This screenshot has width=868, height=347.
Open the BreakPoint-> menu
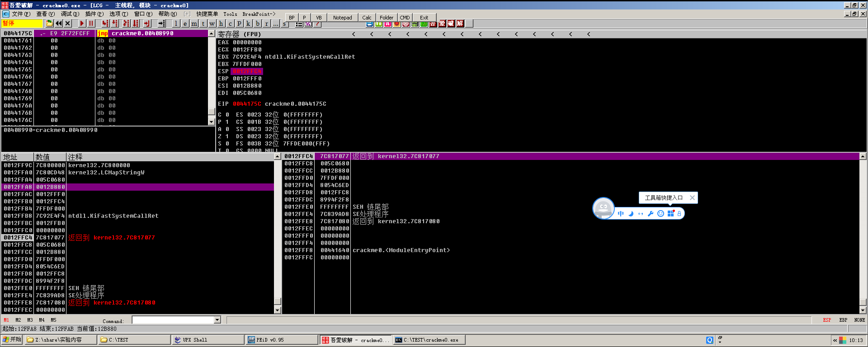[259, 14]
